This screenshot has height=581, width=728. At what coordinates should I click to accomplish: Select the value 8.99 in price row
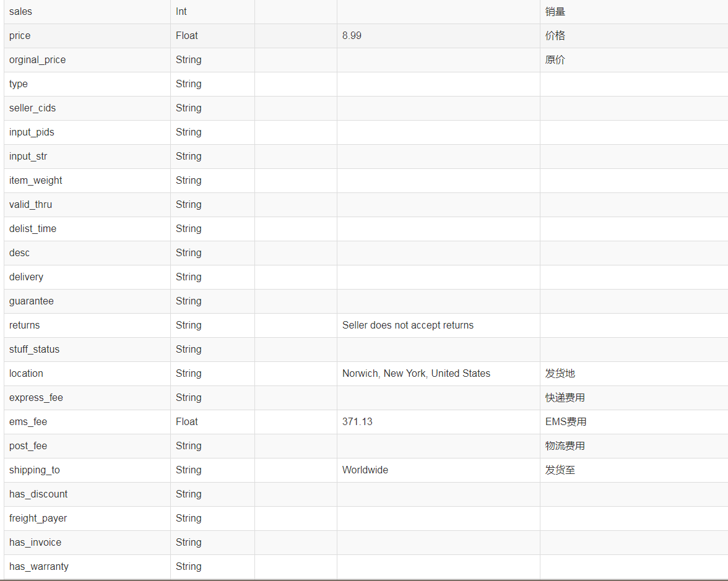point(351,35)
